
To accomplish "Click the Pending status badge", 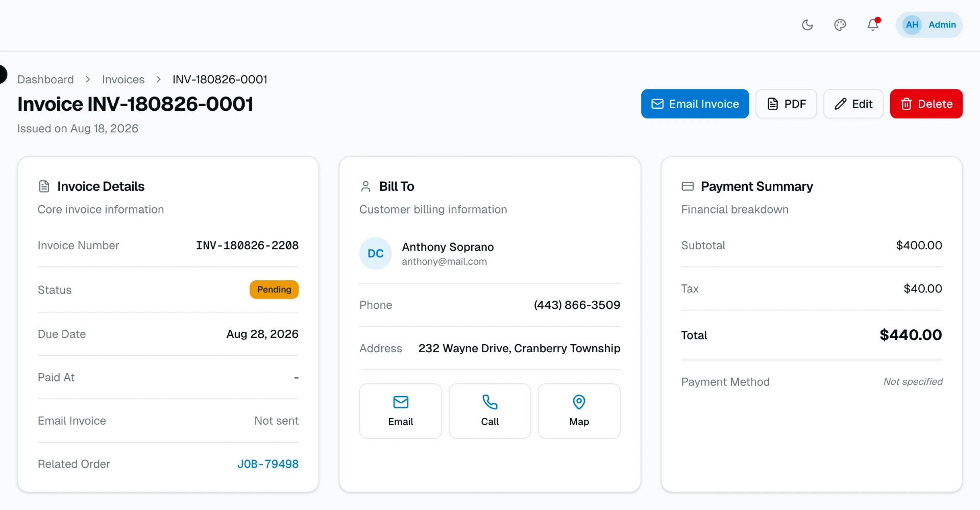I will coord(274,289).
